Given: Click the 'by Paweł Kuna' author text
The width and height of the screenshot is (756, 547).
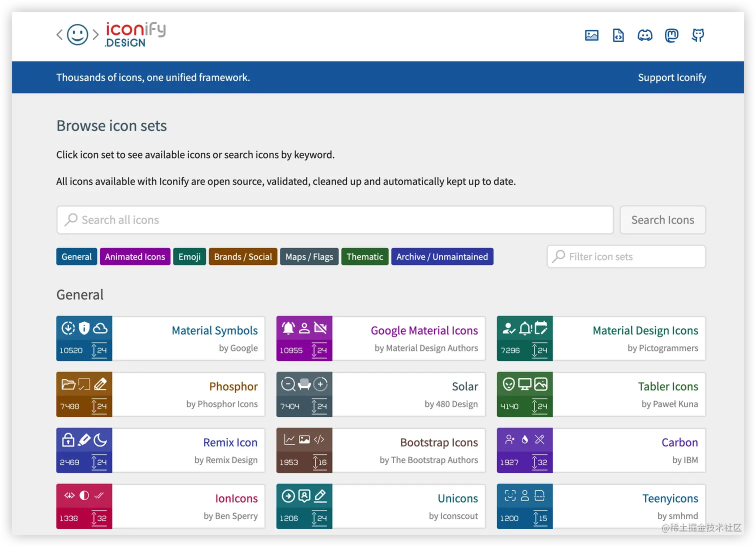Looking at the screenshot, I should tap(669, 404).
